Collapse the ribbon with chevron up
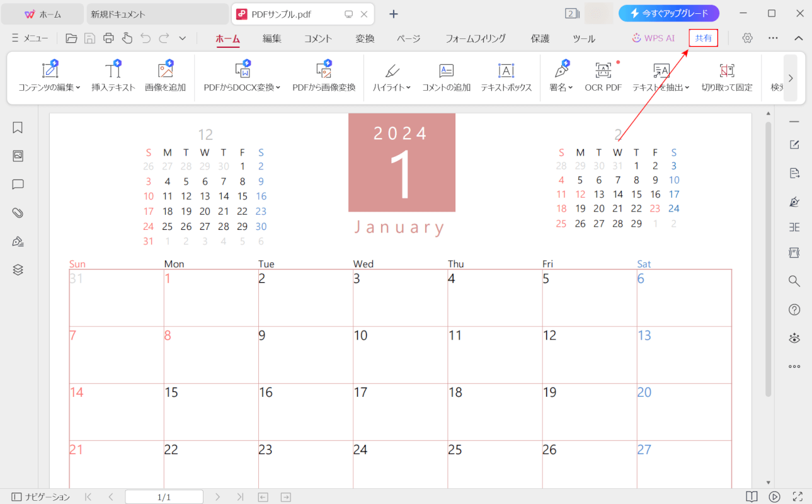Screen dimensions: 812x504 (x=799, y=38)
